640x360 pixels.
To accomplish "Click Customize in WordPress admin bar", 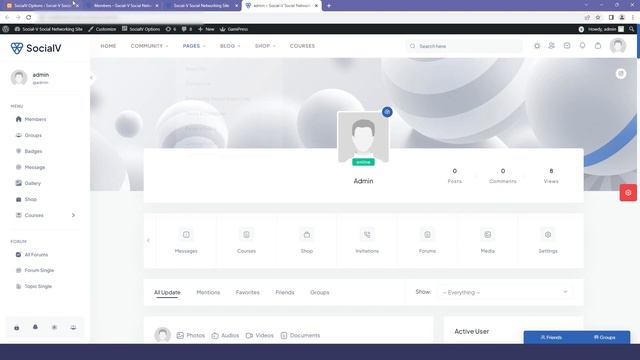I will coord(102,29).
